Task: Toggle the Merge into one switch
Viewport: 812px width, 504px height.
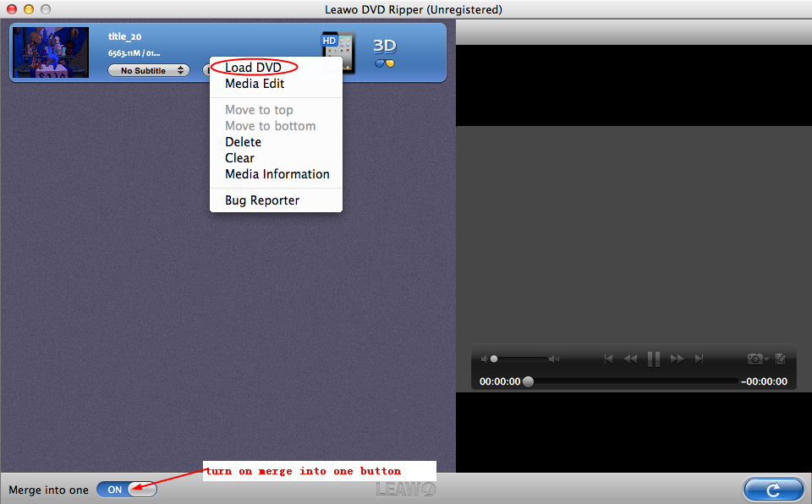Action: click(127, 490)
